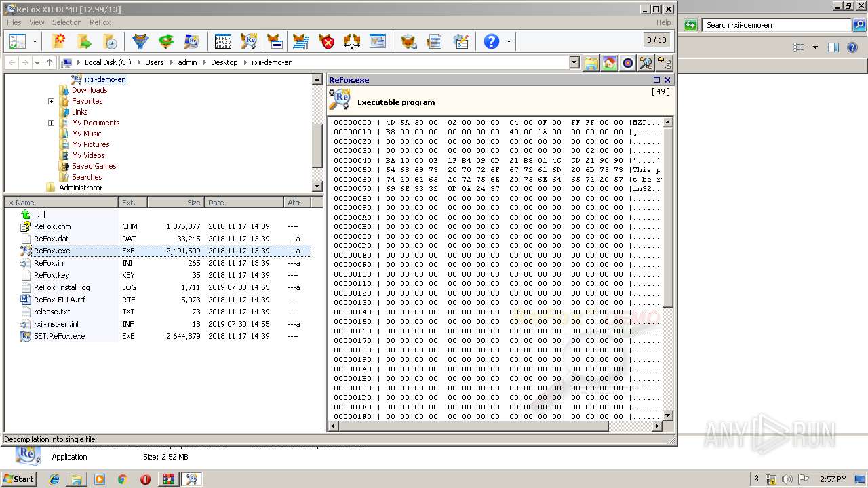
Task: Click the red shield with X icon
Action: point(327,41)
